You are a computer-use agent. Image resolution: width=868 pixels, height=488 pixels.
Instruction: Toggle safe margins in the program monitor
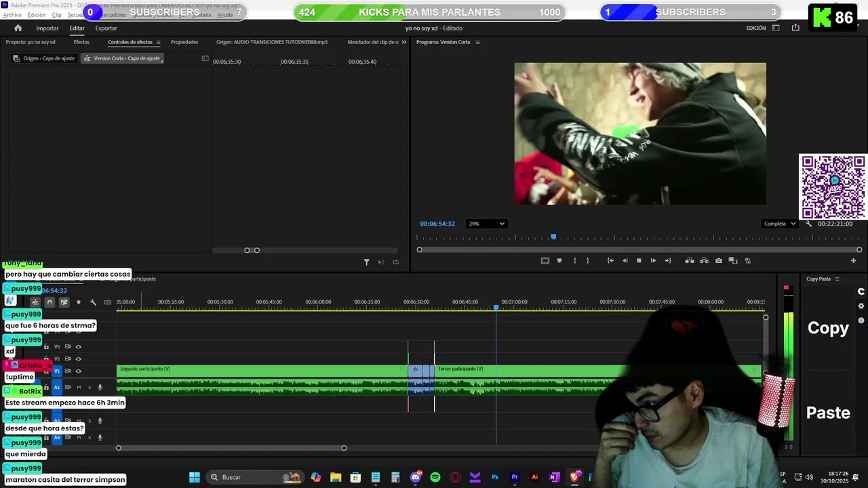point(545,260)
